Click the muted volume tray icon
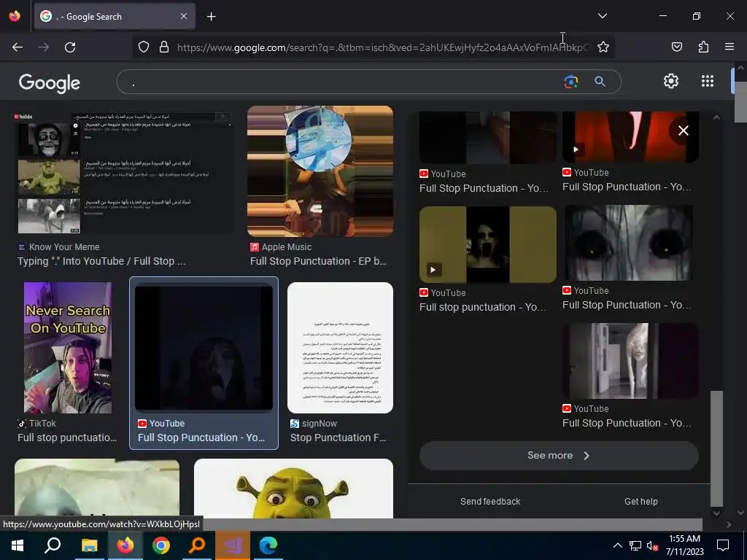747x560 pixels. (x=652, y=545)
